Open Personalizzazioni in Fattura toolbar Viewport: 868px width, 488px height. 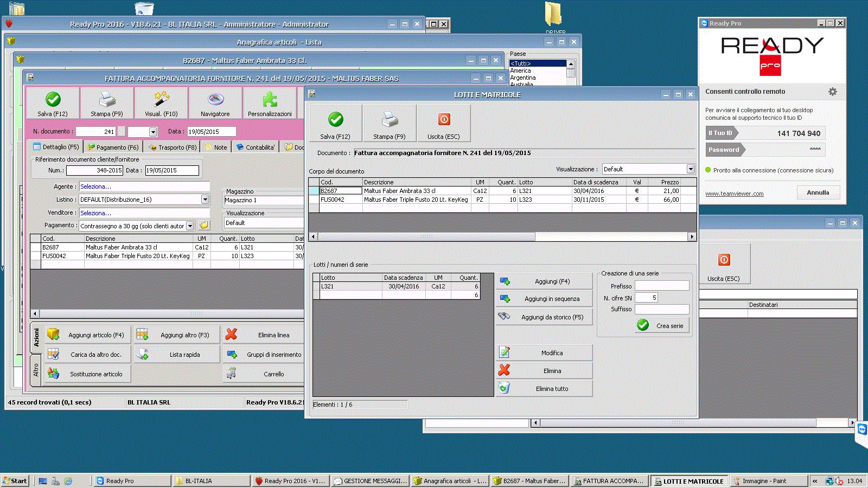tap(270, 103)
